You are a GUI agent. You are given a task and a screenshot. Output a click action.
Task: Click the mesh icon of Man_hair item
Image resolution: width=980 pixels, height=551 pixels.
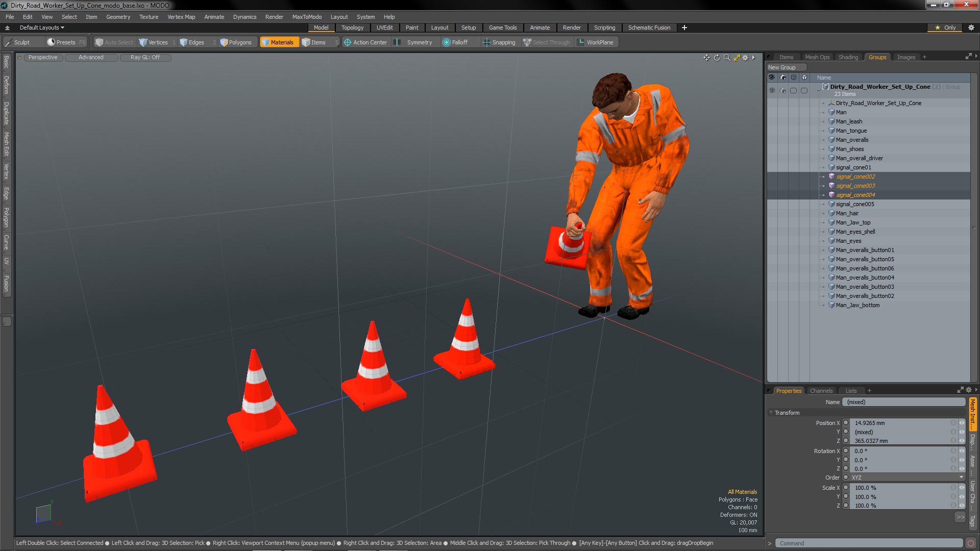tap(831, 213)
